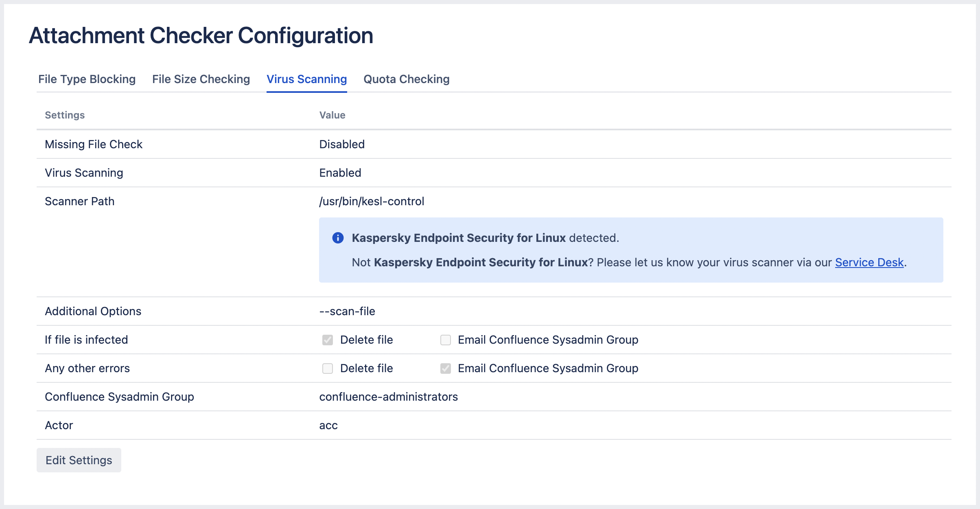Click the Value column header

pyautogui.click(x=332, y=115)
